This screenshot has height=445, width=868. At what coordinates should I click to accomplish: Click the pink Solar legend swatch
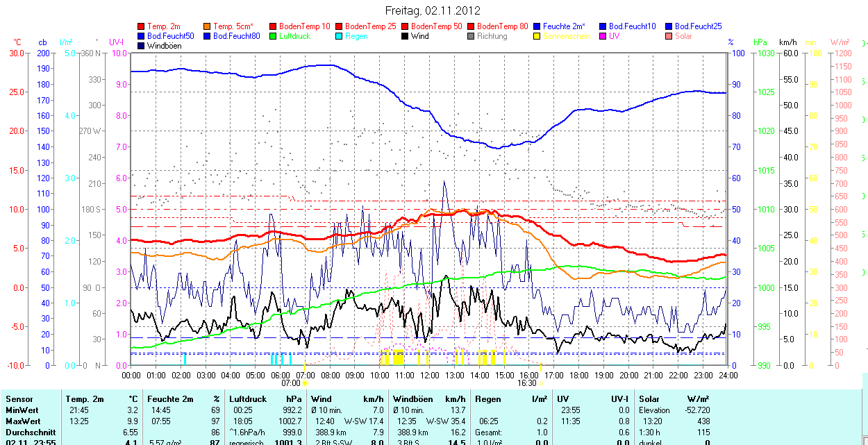[x=669, y=36]
